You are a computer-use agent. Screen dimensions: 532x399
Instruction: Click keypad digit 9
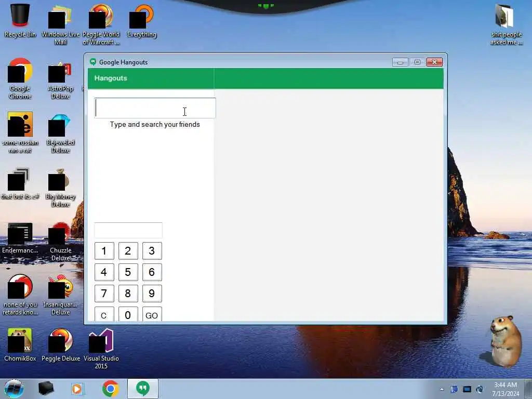[x=152, y=294]
